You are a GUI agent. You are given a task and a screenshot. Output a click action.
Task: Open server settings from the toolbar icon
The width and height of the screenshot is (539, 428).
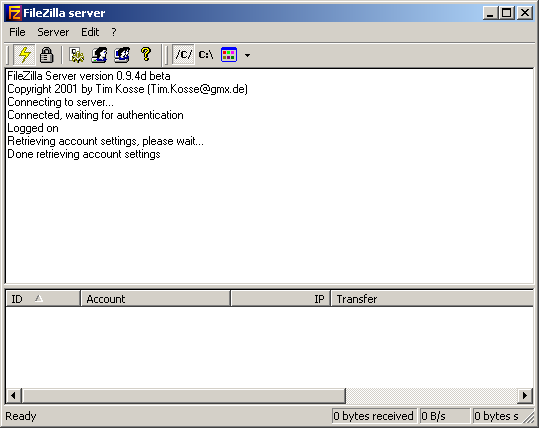pos(77,55)
